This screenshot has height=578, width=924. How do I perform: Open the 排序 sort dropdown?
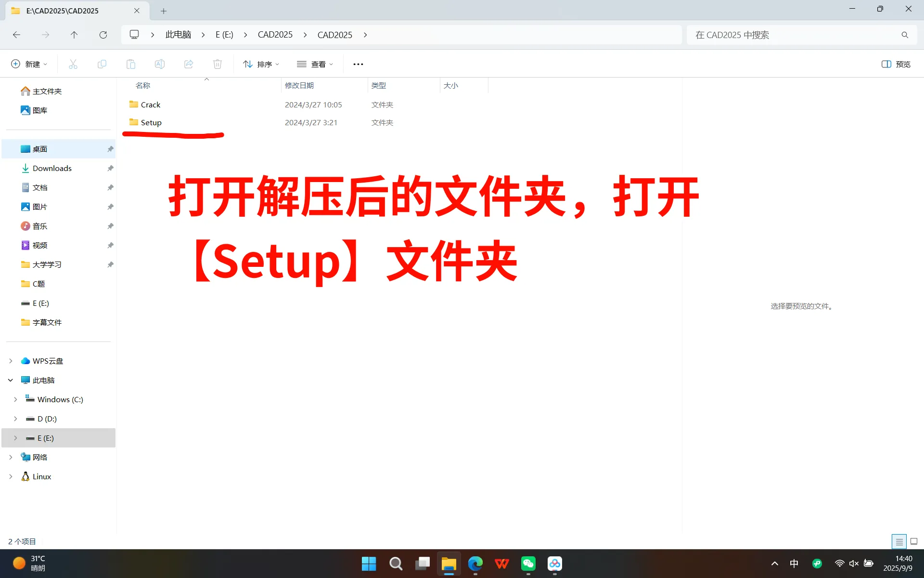pyautogui.click(x=260, y=64)
